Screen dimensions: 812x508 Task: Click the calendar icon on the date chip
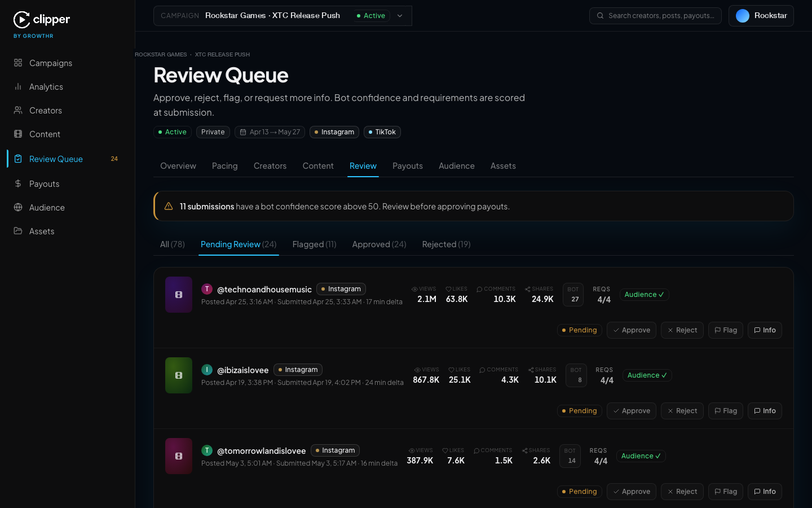pos(243,132)
